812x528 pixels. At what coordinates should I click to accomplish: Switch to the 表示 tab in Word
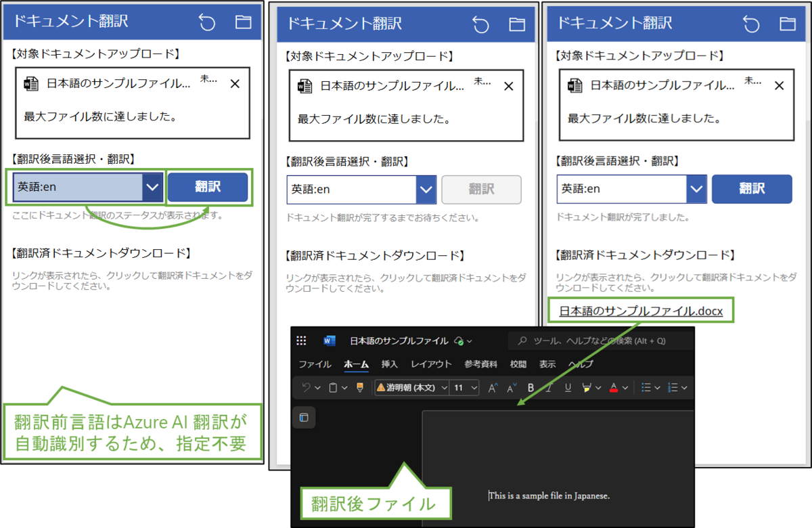(547, 364)
